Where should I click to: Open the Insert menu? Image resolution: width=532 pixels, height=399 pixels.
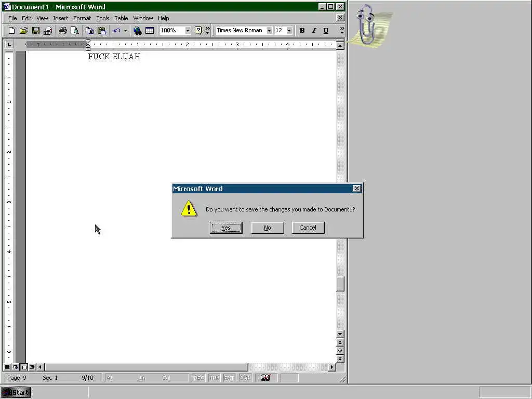click(60, 18)
